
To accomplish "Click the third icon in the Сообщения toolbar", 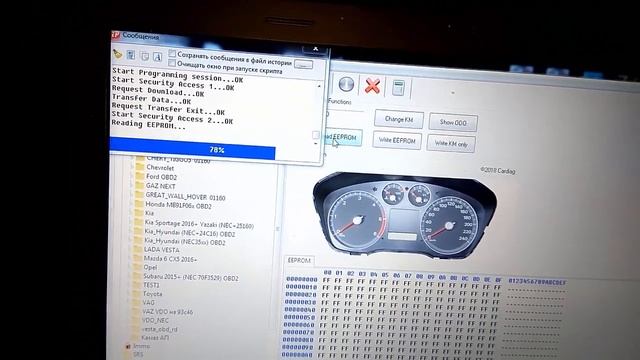I will [x=144, y=56].
